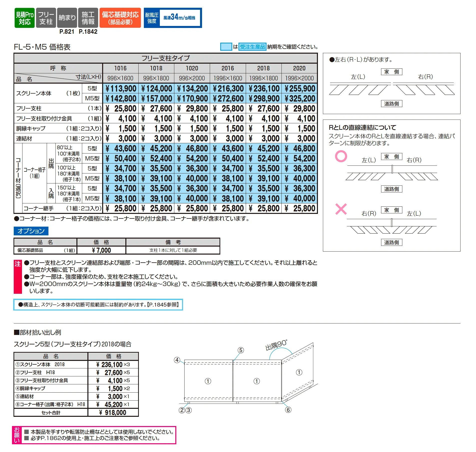Screen dimensions: 476x452
Task: Click the セット合計 row label
Action: pos(51,413)
